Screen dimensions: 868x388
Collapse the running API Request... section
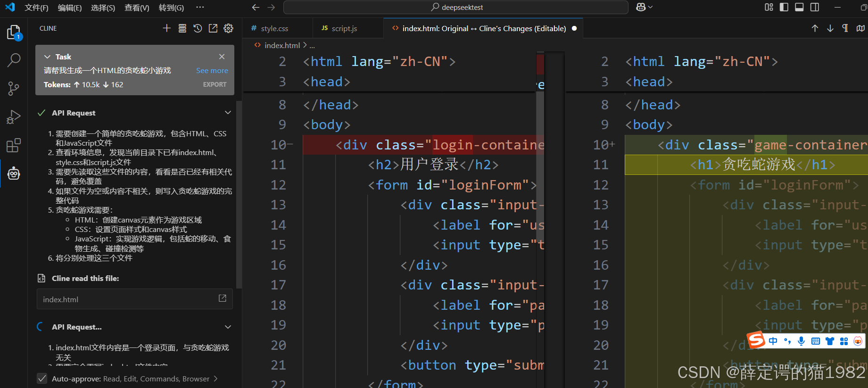pos(228,327)
